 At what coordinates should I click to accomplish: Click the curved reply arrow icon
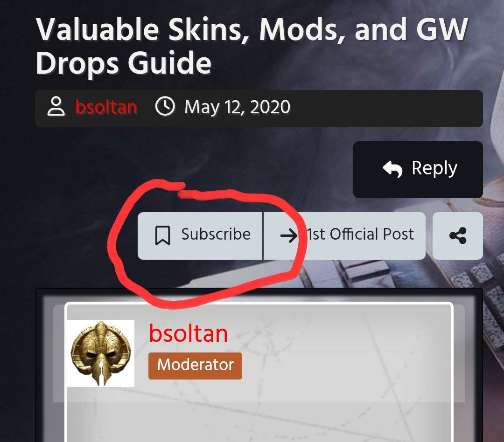392,169
